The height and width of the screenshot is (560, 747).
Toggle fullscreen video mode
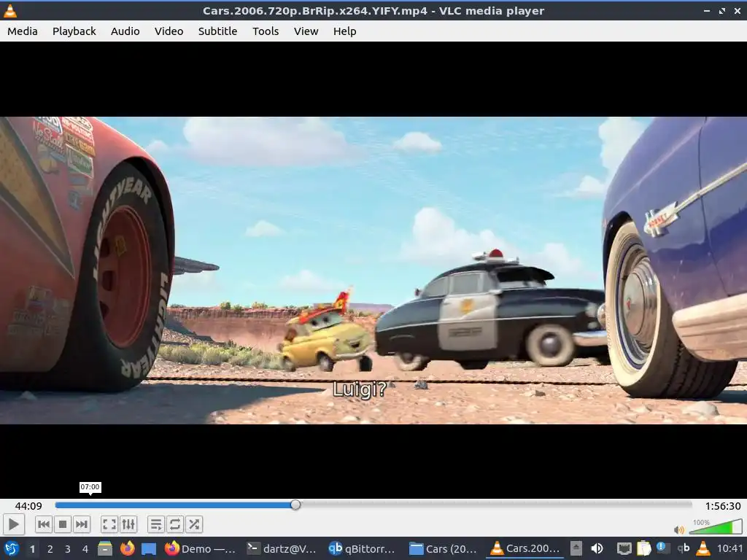point(109,524)
